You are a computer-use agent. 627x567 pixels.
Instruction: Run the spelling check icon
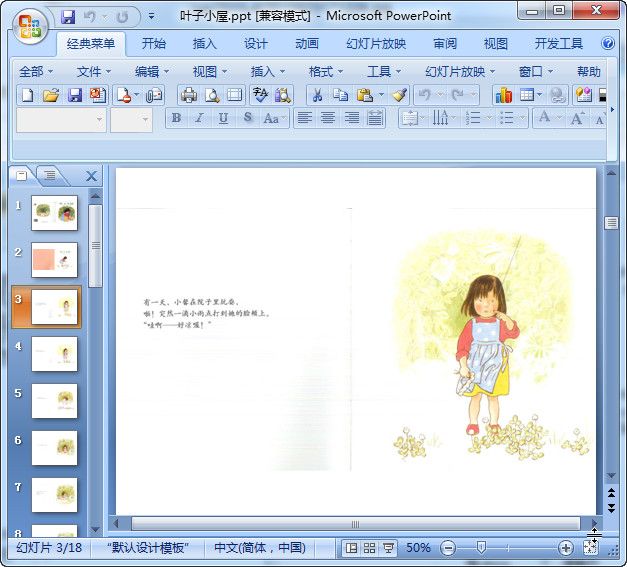[260, 95]
